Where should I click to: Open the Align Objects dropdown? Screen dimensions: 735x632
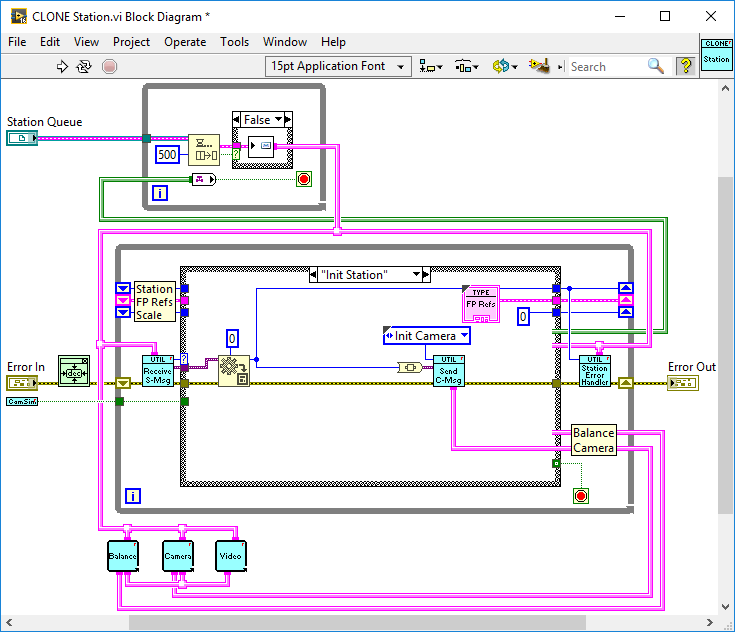pyautogui.click(x=432, y=66)
